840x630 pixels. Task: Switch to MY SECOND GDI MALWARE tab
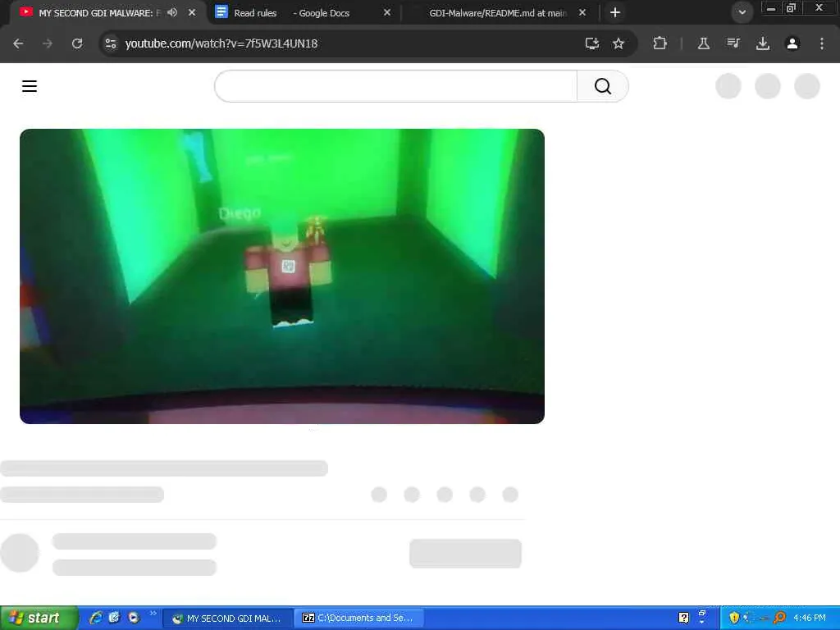point(99,13)
